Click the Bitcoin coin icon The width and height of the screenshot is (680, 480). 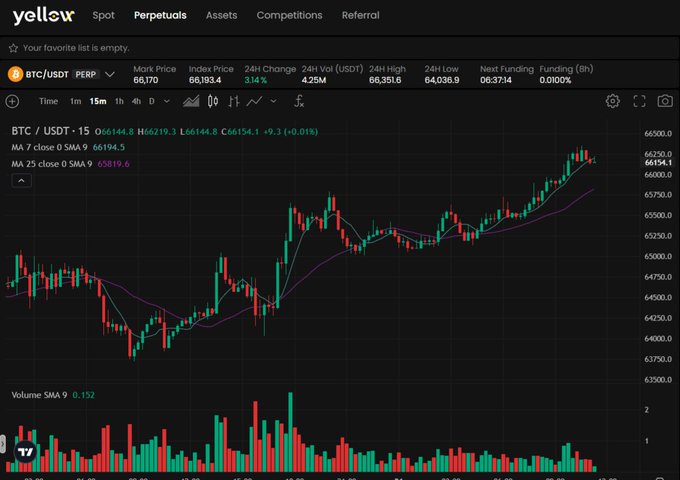(15, 74)
